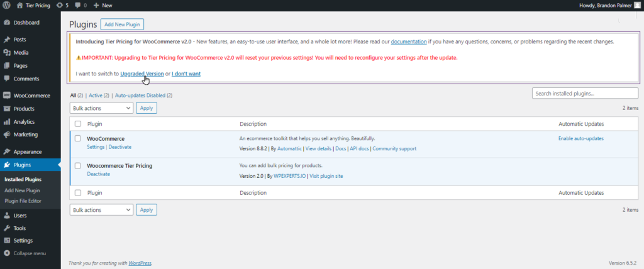644x269 pixels.
Task: Open the Visit plugin site link
Action: point(326,176)
